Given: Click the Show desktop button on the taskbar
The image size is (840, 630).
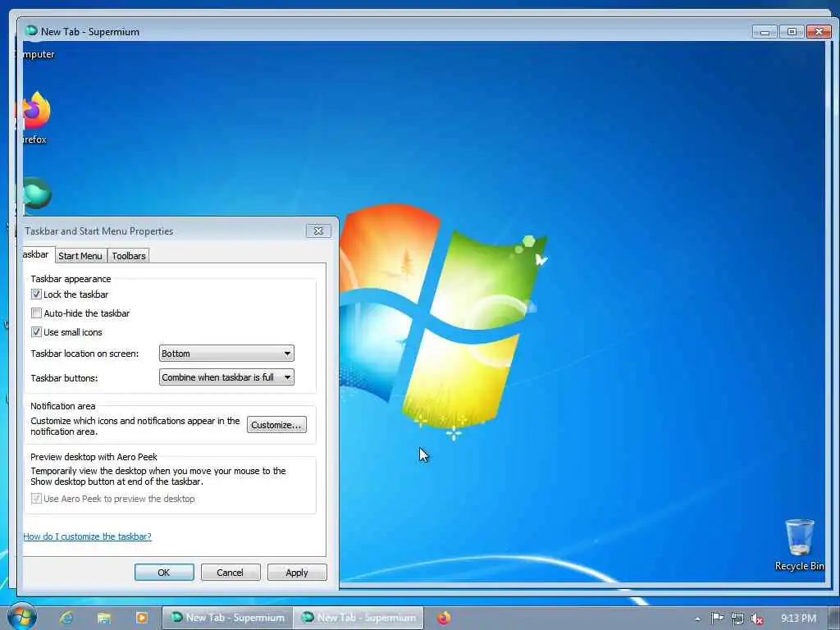Looking at the screenshot, I should click(x=833, y=619).
